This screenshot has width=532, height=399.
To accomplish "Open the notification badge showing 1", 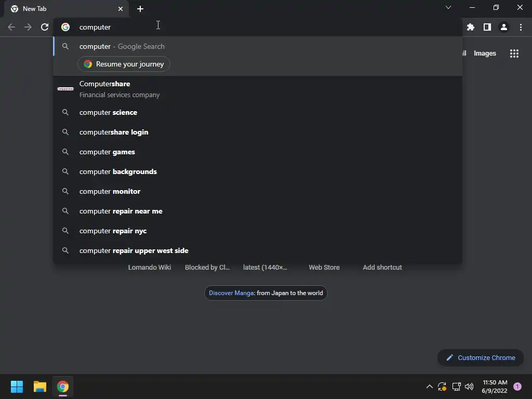I will click(517, 387).
